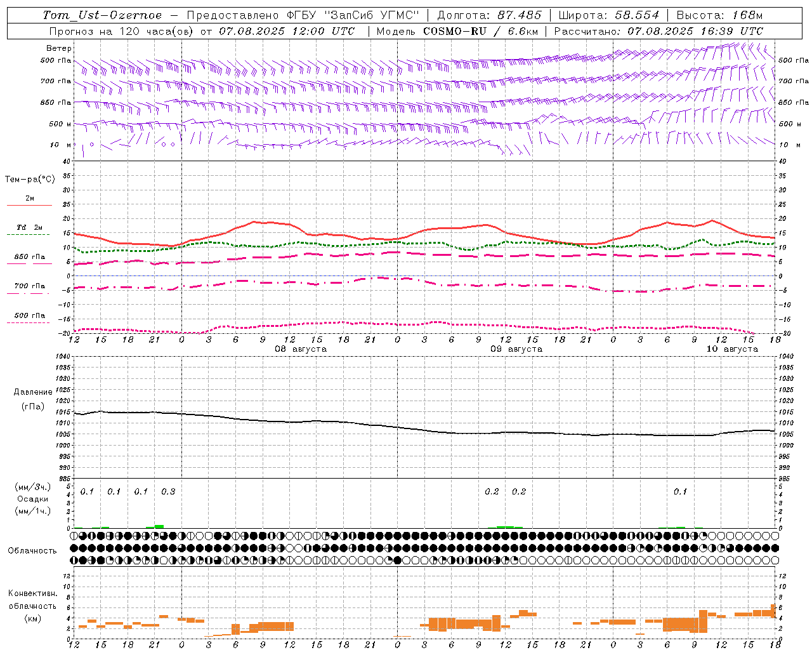
Task: Select the provider text ФГБУ "ЗапСиб УГМС"
Action: 354,15
